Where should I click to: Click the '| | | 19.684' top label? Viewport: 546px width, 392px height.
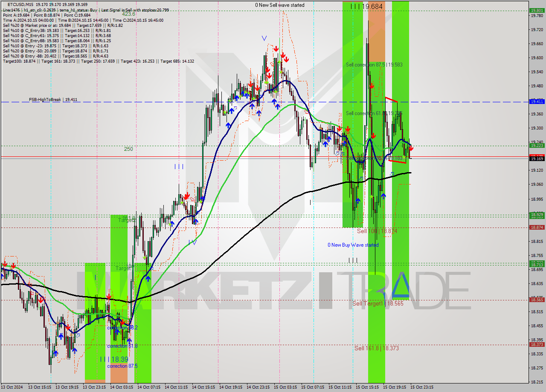click(366, 6)
